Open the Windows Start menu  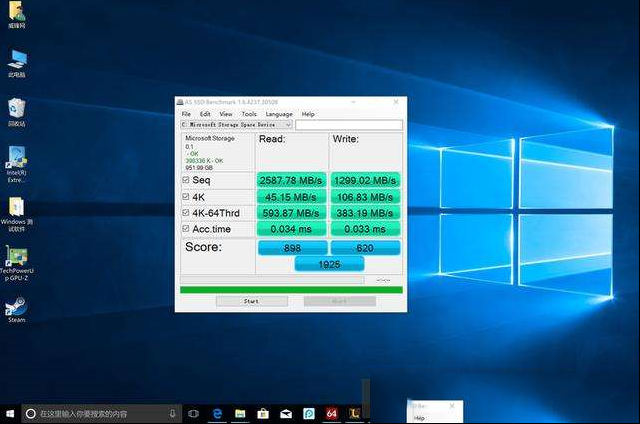click(10, 414)
